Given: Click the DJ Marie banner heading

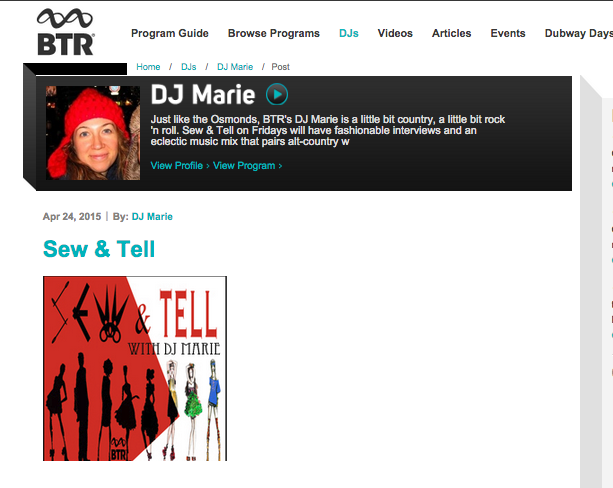Looking at the screenshot, I should pos(203,95).
